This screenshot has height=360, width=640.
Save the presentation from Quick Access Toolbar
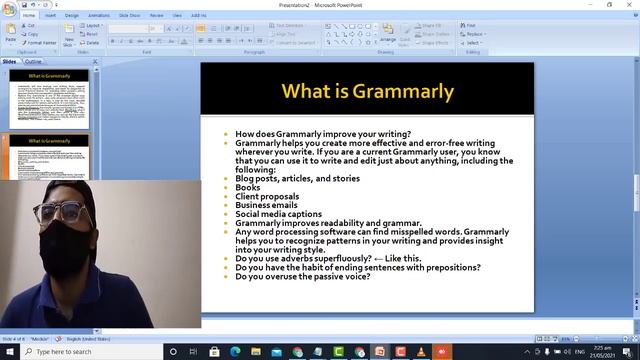(x=24, y=5)
